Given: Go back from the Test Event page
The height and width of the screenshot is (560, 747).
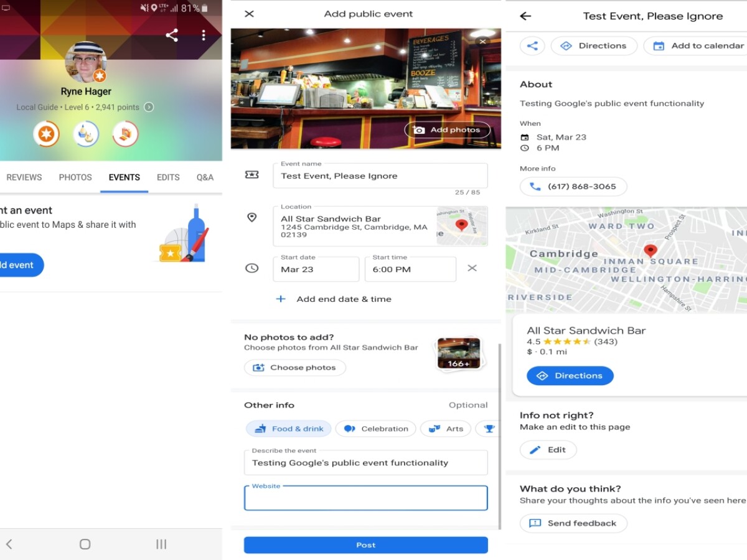Looking at the screenshot, I should 525,16.
